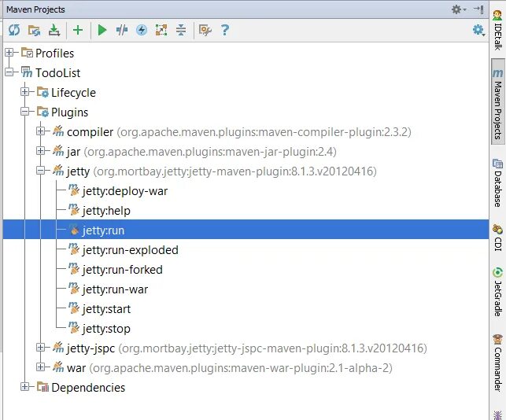Click the compiler plugin icon
Screen dimensions: 506x420
tap(58, 131)
